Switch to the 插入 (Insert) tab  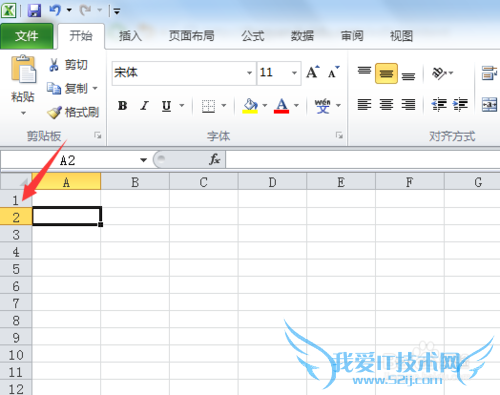pos(130,36)
